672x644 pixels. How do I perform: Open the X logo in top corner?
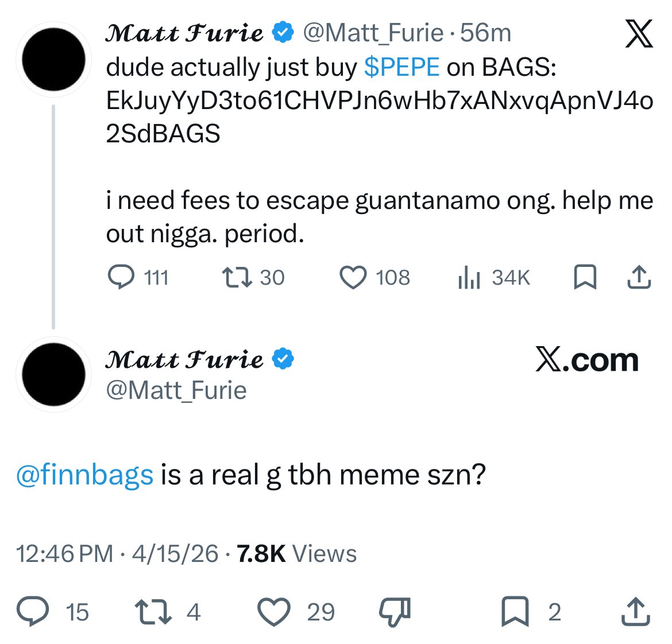point(638,34)
